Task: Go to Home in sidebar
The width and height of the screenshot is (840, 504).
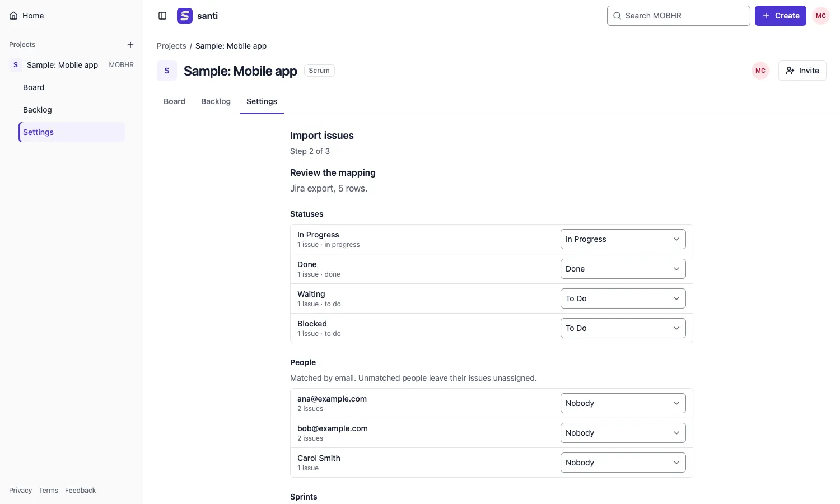Action: (x=26, y=16)
